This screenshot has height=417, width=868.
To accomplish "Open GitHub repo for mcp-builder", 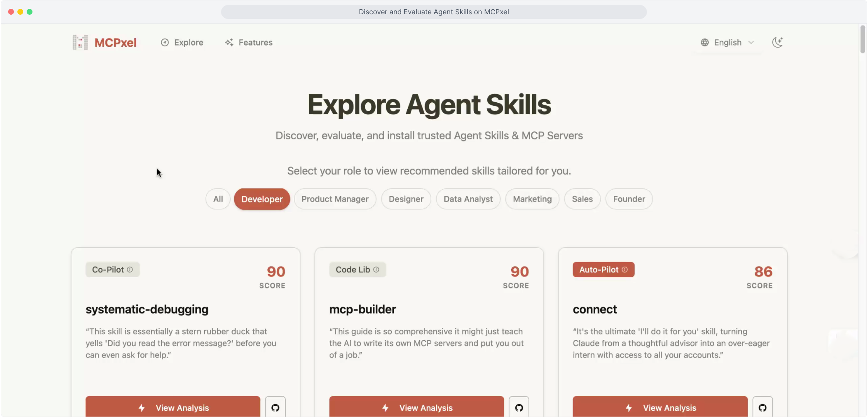I will [x=519, y=407].
